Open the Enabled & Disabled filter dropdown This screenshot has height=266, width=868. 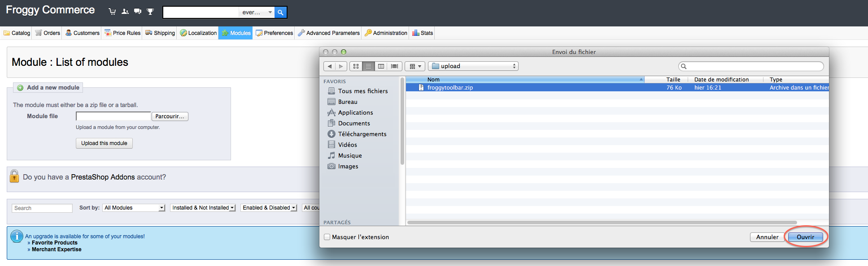[269, 208]
